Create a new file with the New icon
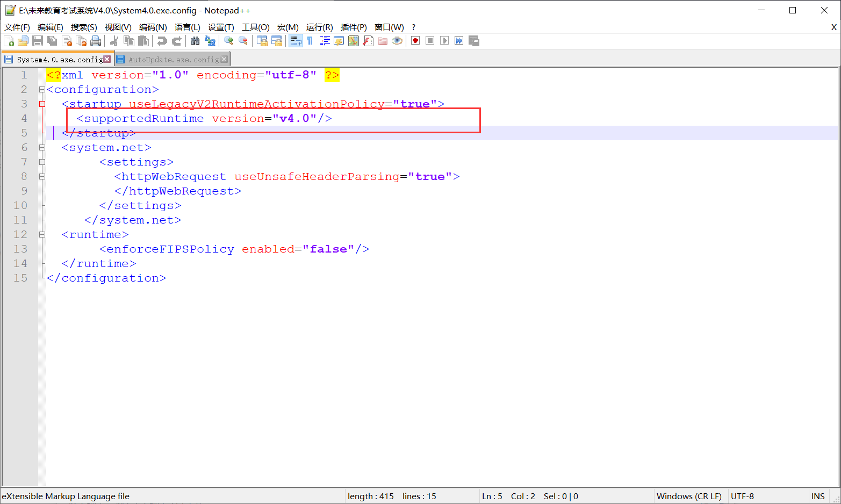Image resolution: width=841 pixels, height=504 pixels. (9, 41)
